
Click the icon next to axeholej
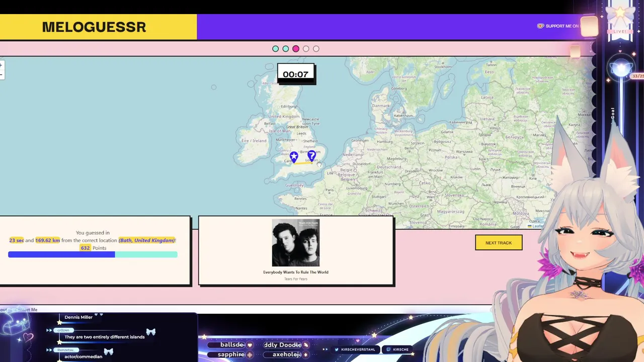[305, 354]
